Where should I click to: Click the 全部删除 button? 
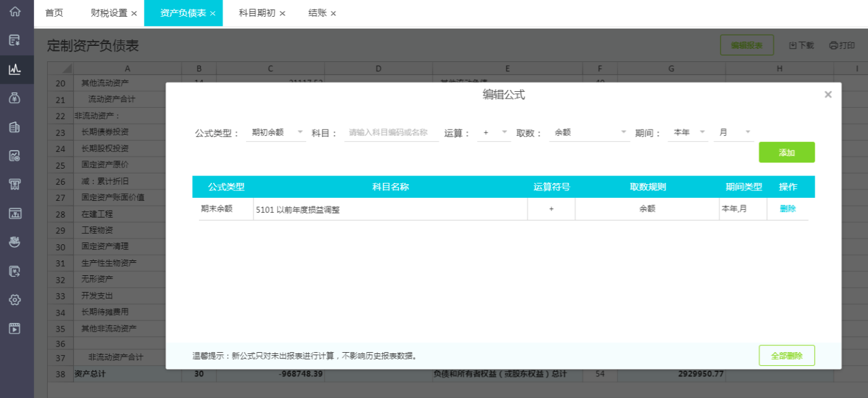787,356
